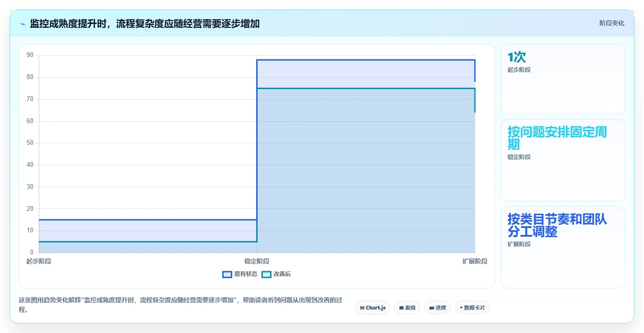
Task: Open the 1次 起步阶段 card
Action: pos(563,79)
